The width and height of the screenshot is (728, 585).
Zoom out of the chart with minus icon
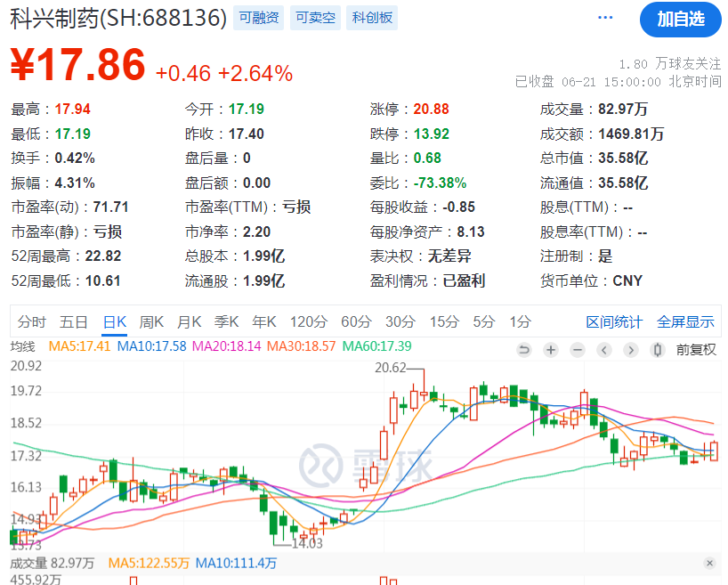click(577, 350)
